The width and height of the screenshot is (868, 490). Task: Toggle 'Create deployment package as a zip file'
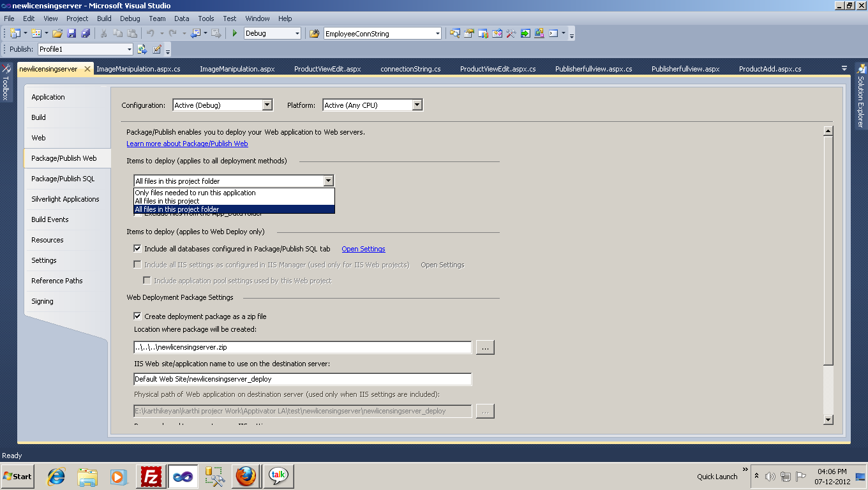137,316
